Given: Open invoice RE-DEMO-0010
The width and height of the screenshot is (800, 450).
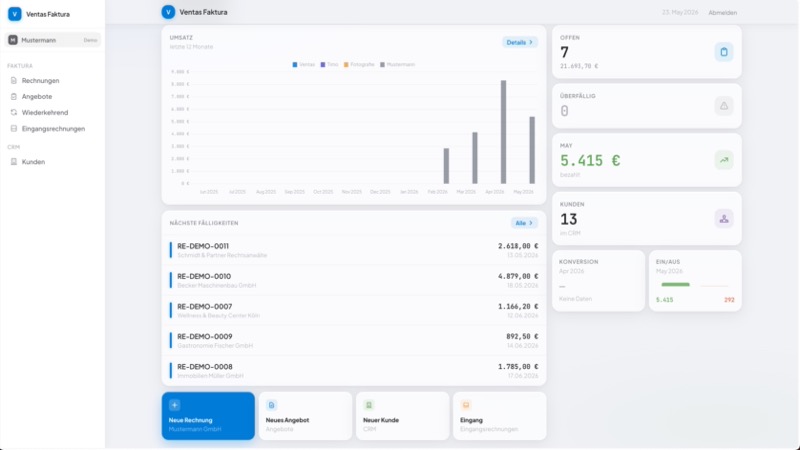Looking at the screenshot, I should pyautogui.click(x=354, y=280).
